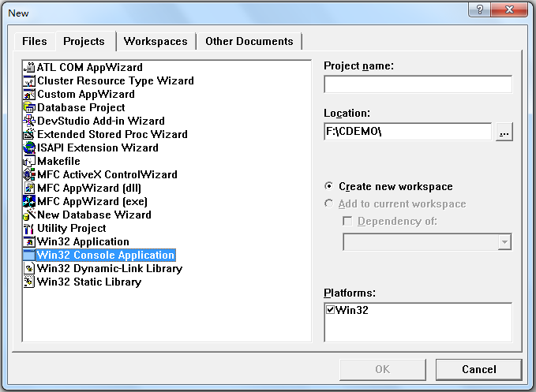Click the DevStudio Add-in Wizard icon
This screenshot has height=392, width=536.
29,121
